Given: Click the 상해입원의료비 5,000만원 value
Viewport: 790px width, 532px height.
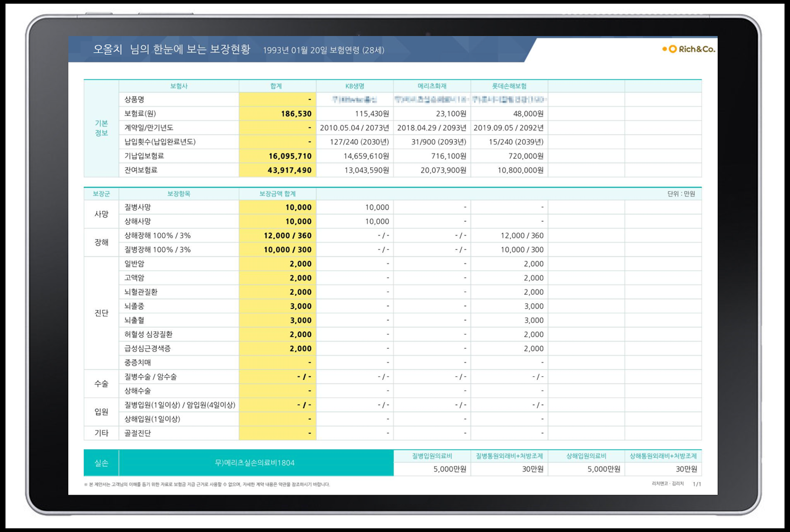Looking at the screenshot, I should coord(603,469).
